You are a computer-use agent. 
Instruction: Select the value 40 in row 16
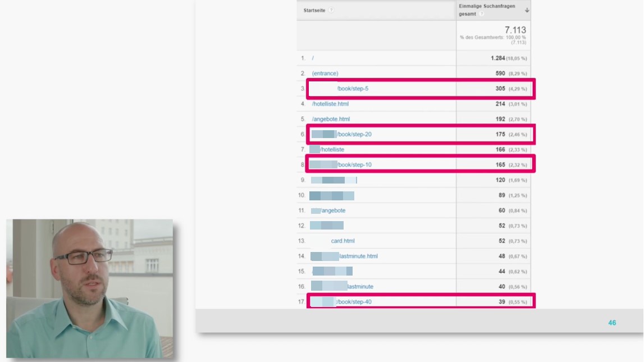[x=502, y=286]
